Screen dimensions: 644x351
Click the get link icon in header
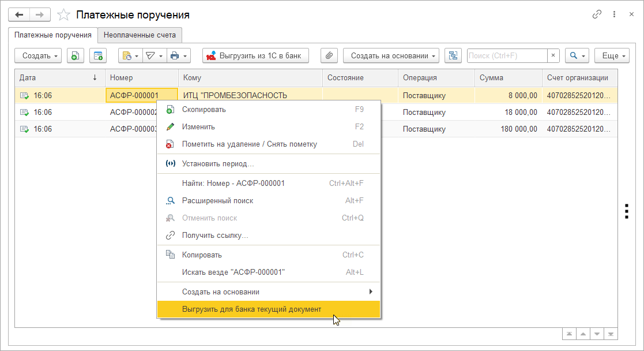click(597, 14)
